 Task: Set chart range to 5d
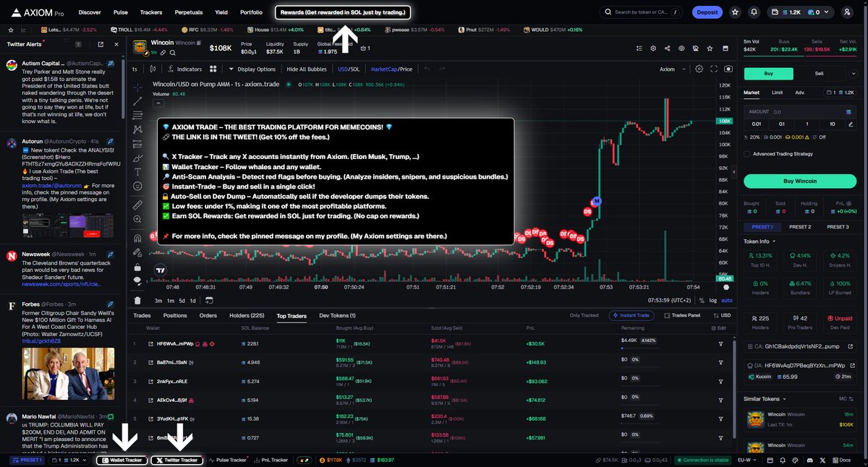(182, 300)
